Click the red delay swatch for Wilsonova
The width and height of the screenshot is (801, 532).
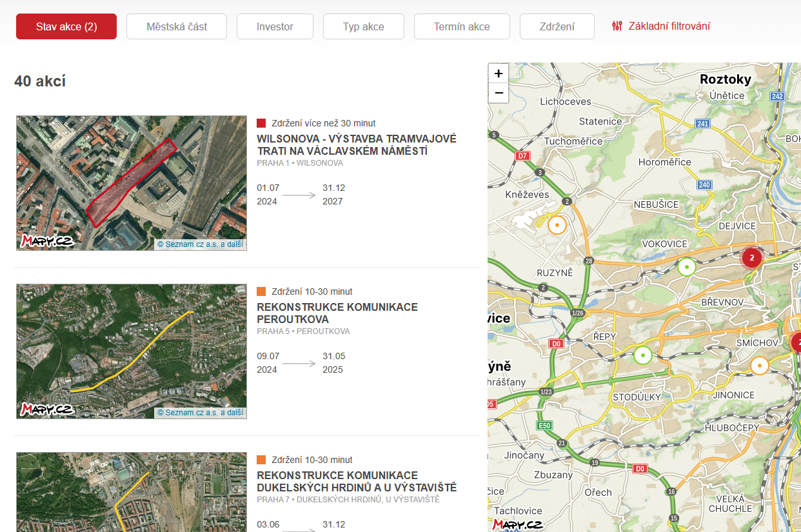click(x=261, y=123)
